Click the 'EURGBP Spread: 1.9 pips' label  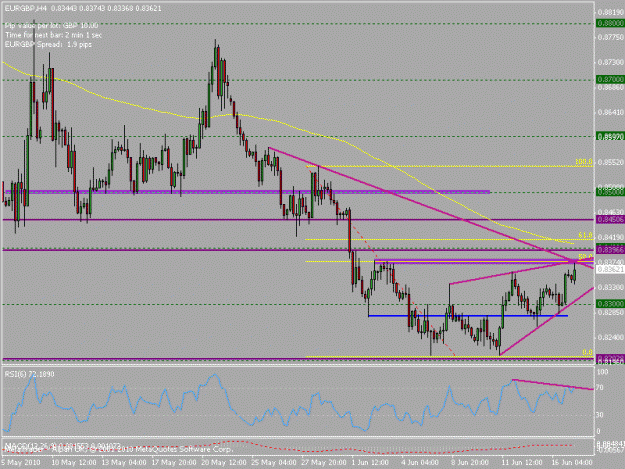[x=48, y=44]
